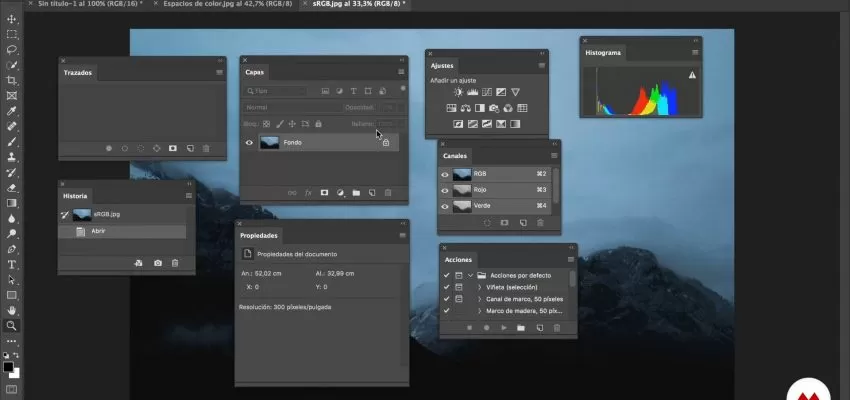Collapse the Acciones por defecto folder
The image size is (850, 400).
(470, 274)
